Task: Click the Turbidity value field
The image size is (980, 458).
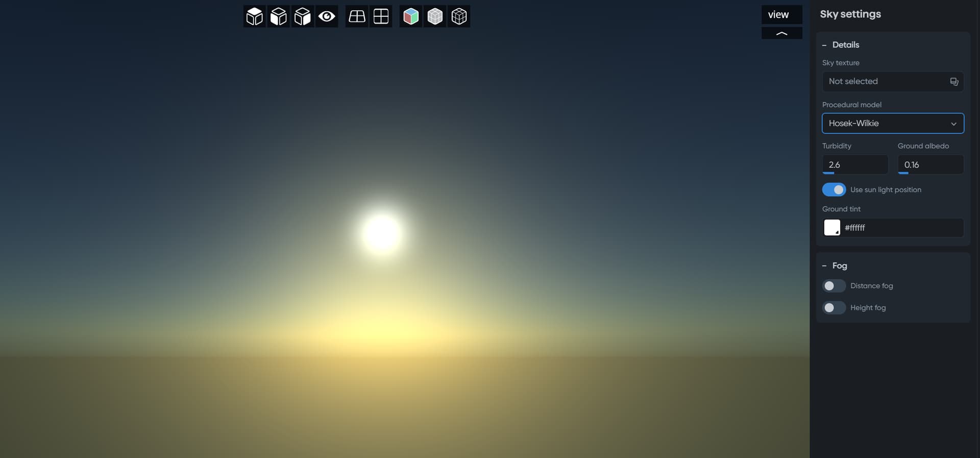Action: click(x=854, y=165)
